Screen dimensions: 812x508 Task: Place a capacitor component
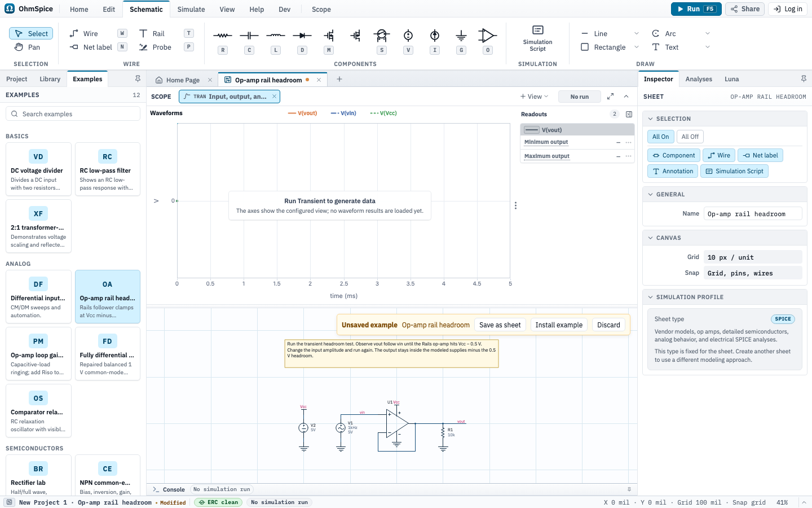249,36
